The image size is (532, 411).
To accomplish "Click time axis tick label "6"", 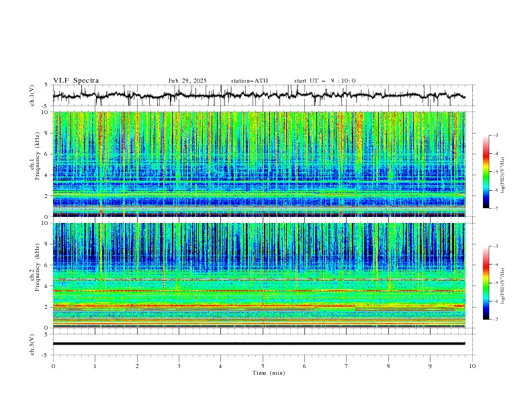I will click(x=304, y=366).
